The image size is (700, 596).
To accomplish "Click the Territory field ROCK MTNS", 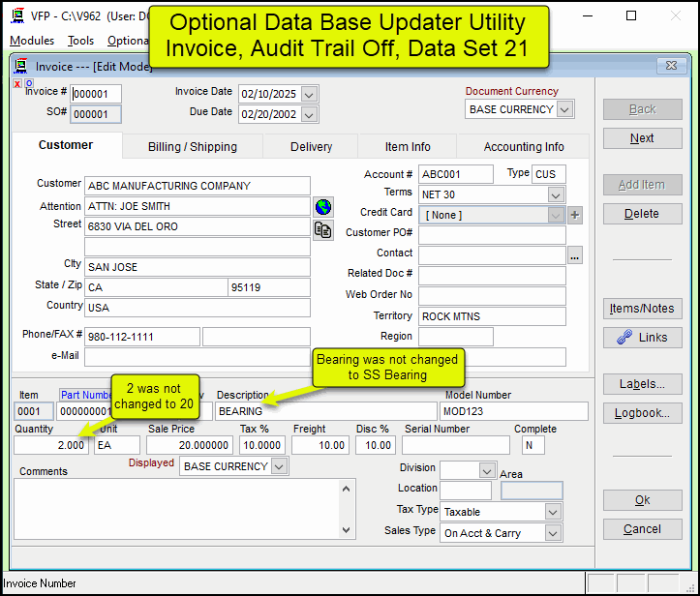I will pos(492,316).
